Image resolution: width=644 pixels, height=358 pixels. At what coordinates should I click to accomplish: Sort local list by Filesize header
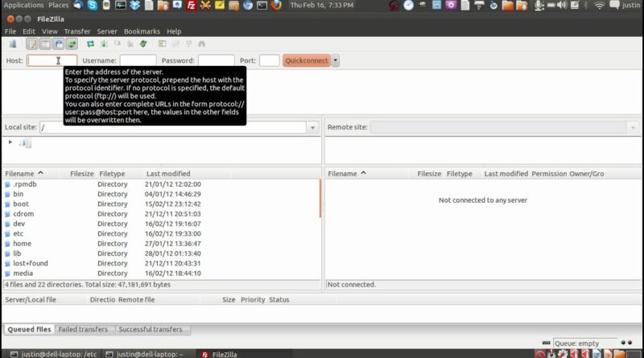click(x=82, y=174)
